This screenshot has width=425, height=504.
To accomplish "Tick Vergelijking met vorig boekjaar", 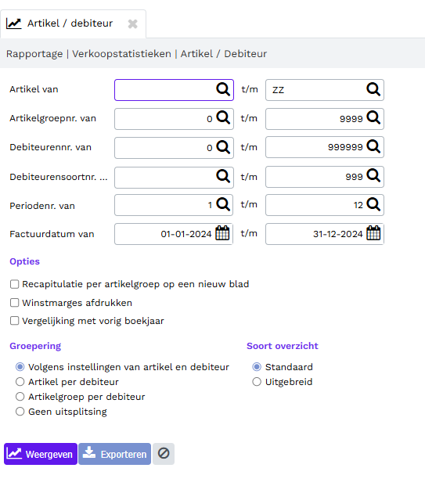I will tap(14, 321).
